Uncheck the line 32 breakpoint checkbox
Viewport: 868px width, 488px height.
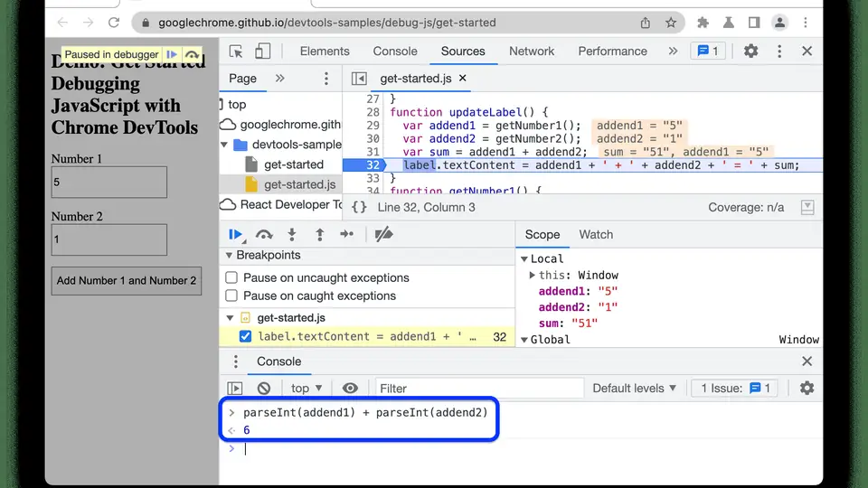pos(245,336)
